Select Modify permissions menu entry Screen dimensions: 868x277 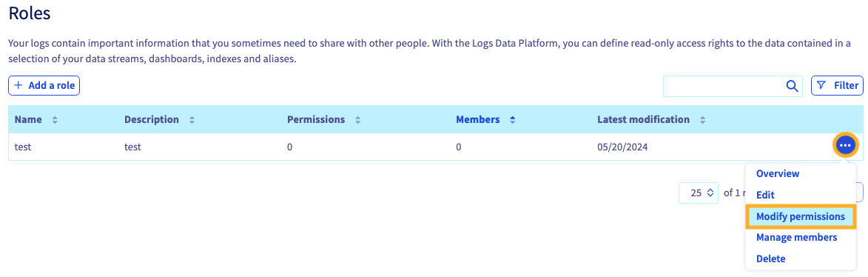[x=801, y=216]
